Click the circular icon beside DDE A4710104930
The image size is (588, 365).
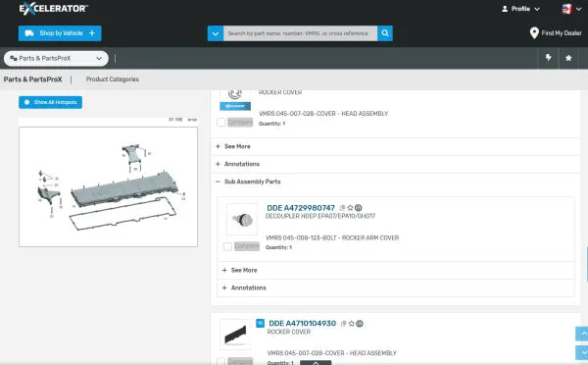(360, 324)
